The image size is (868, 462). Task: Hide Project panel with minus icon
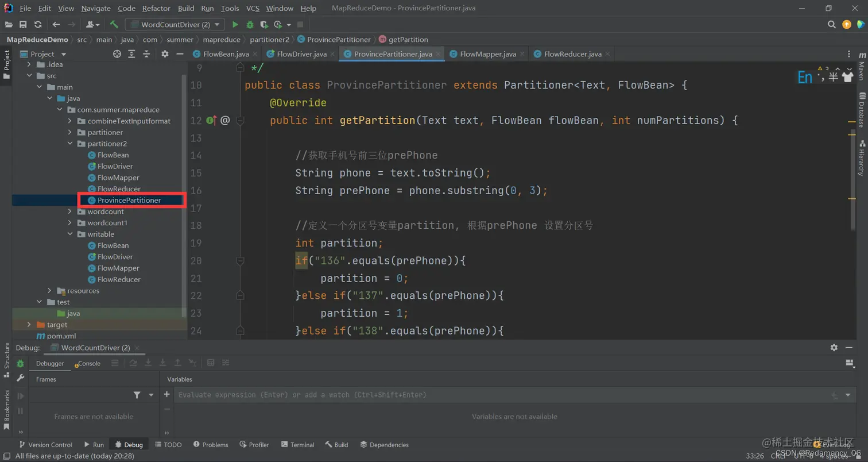[x=180, y=54]
